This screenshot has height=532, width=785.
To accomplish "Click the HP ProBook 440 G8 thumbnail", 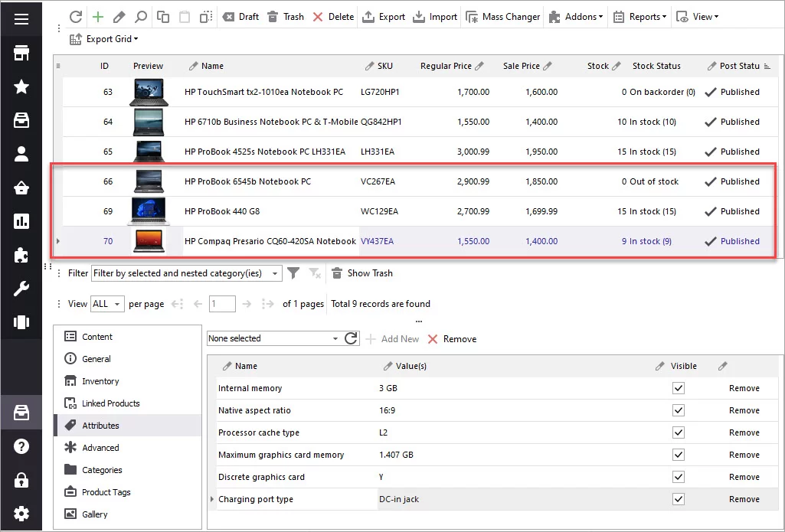I will tap(149, 211).
